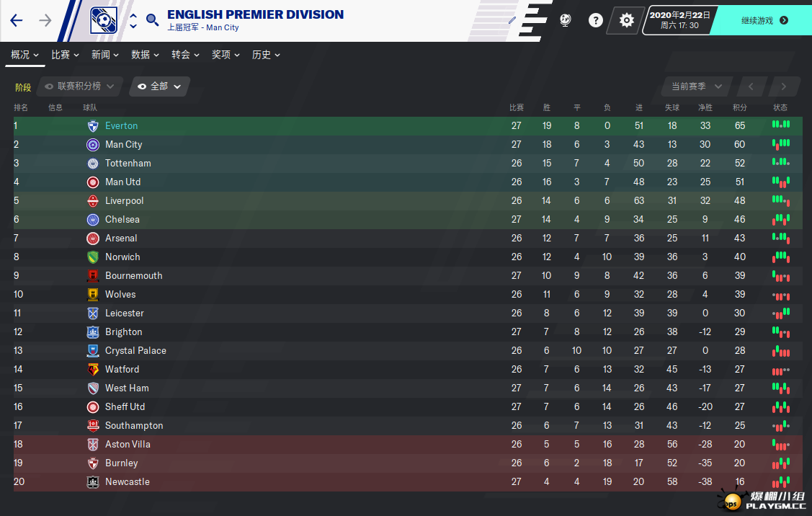The image size is (812, 516).
Task: Click the Premier Division competition logo
Action: click(104, 20)
